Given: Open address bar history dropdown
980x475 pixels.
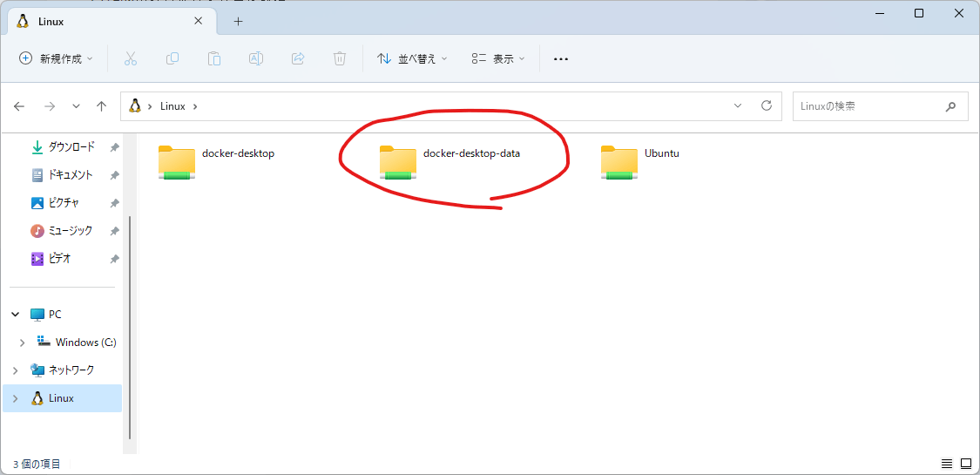Looking at the screenshot, I should [x=738, y=105].
